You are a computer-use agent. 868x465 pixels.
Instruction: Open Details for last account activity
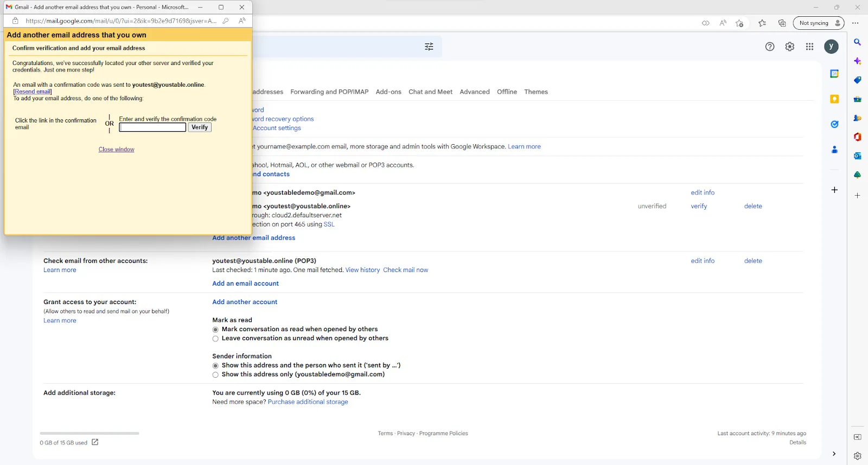[797, 442]
